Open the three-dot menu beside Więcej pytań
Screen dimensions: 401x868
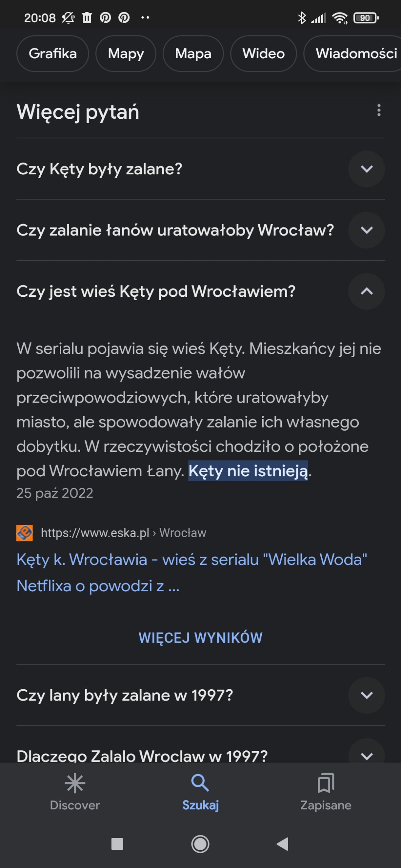click(379, 110)
